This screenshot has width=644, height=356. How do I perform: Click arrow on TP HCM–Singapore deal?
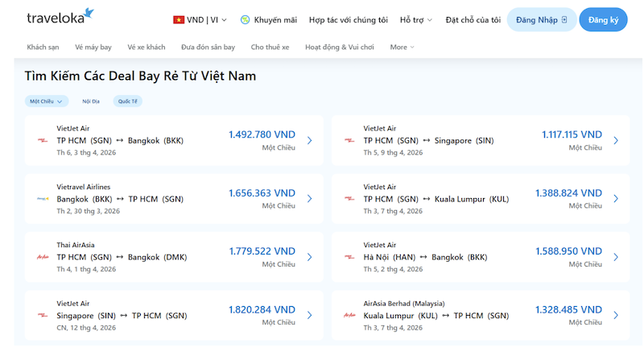pyautogui.click(x=616, y=140)
